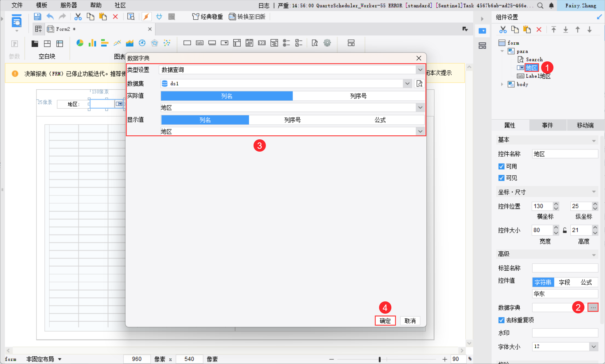Viewport: 605px width, 364px height.
Task: Switch to the 移动端 tab
Action: coord(585,125)
